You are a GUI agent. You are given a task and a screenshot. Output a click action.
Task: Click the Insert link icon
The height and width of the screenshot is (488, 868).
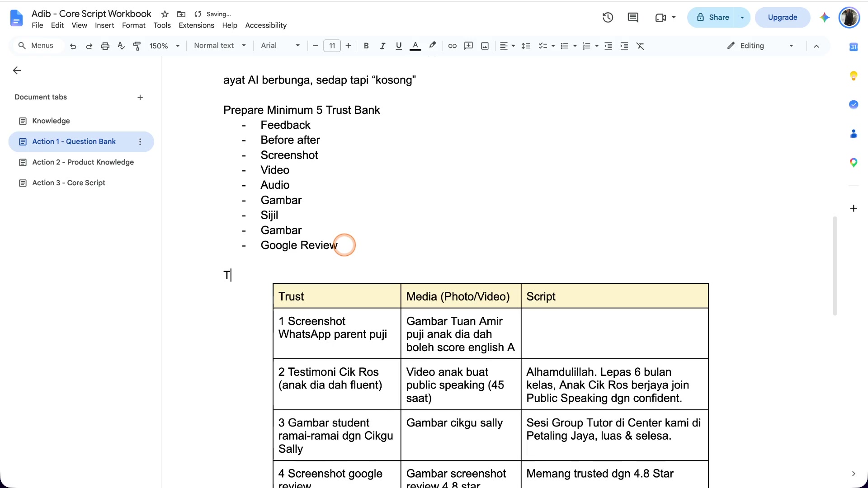(452, 46)
